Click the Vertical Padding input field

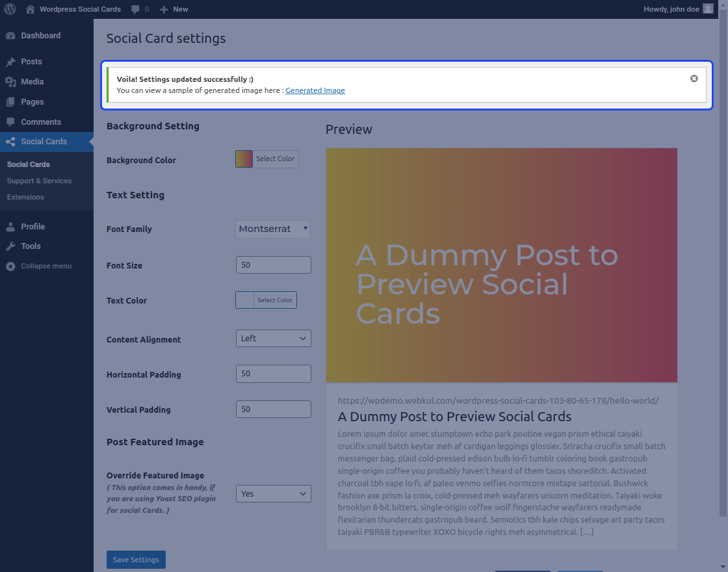tap(274, 409)
